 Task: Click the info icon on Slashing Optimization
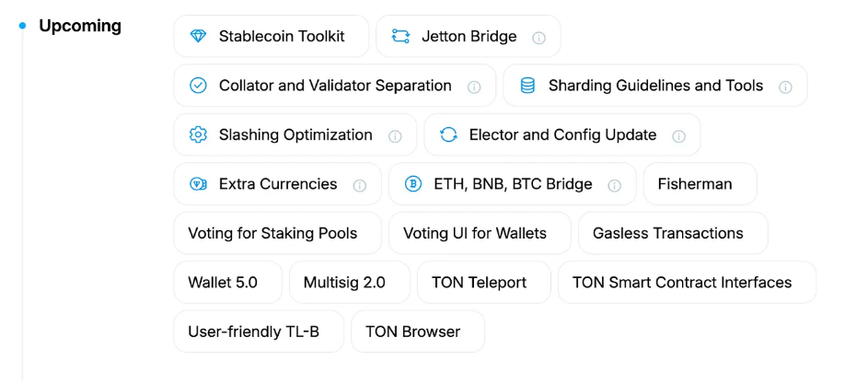395,136
